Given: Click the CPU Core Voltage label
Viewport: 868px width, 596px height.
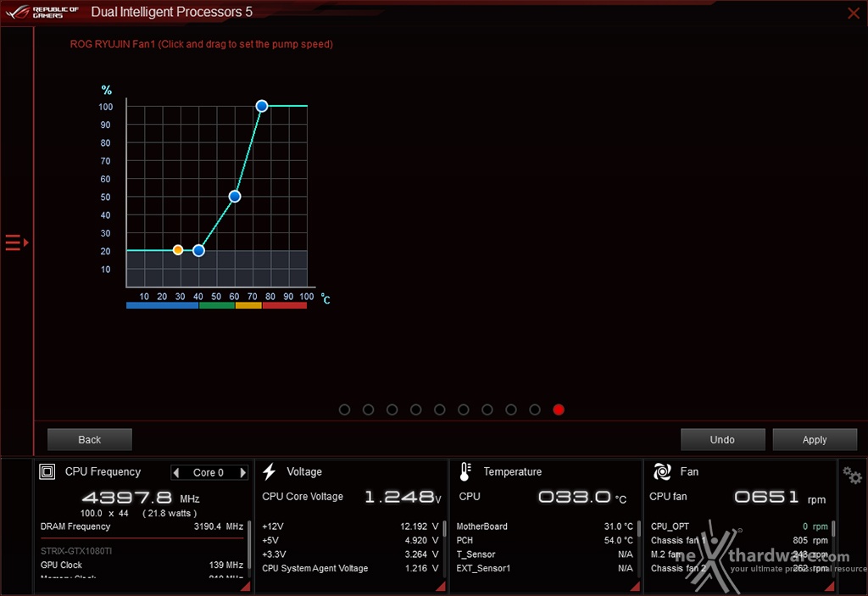Looking at the screenshot, I should coord(303,496).
